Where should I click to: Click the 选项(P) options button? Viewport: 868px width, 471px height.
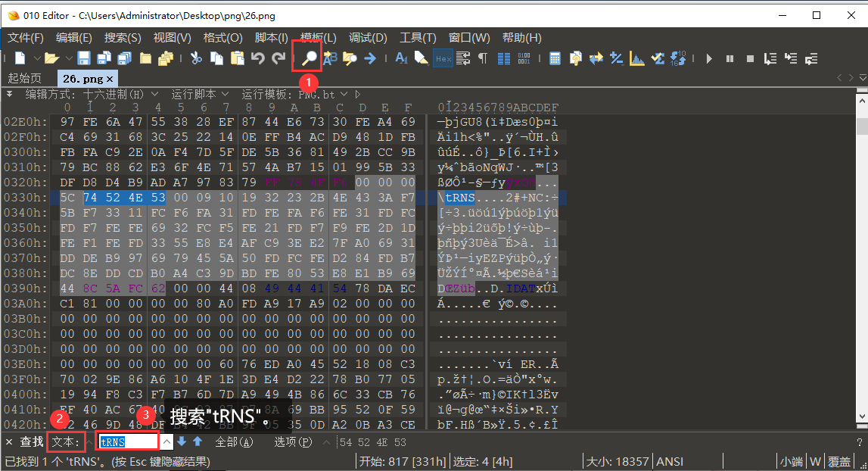click(x=293, y=441)
